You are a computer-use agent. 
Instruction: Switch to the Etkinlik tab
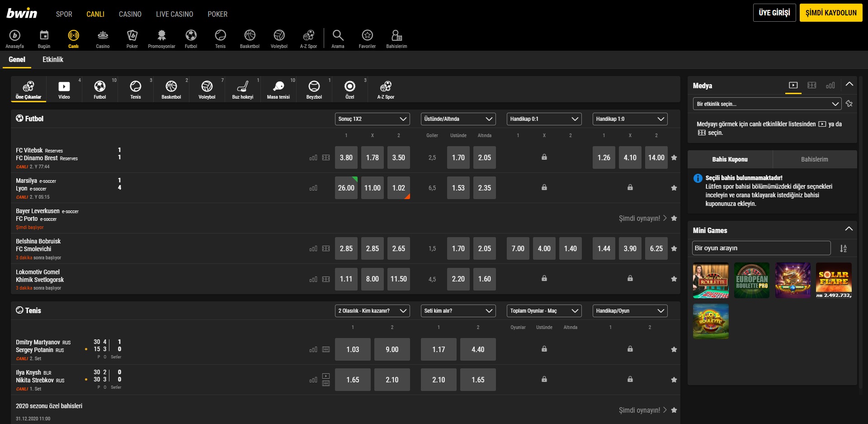tap(53, 59)
